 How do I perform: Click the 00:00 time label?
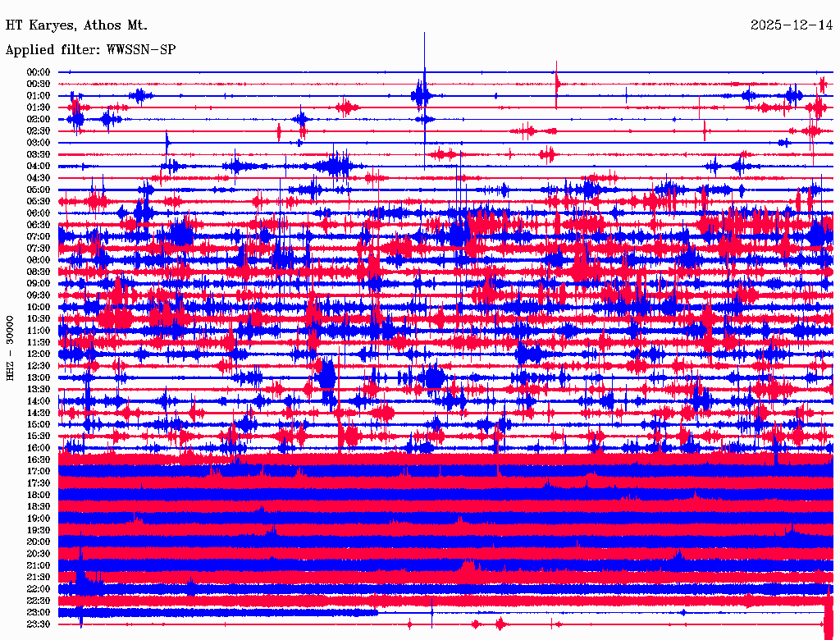39,72
